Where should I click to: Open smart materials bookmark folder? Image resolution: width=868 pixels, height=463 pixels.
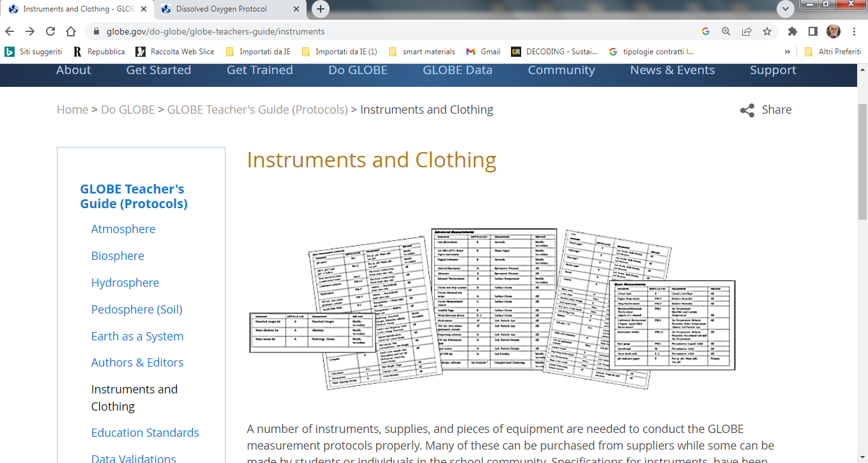[422, 52]
